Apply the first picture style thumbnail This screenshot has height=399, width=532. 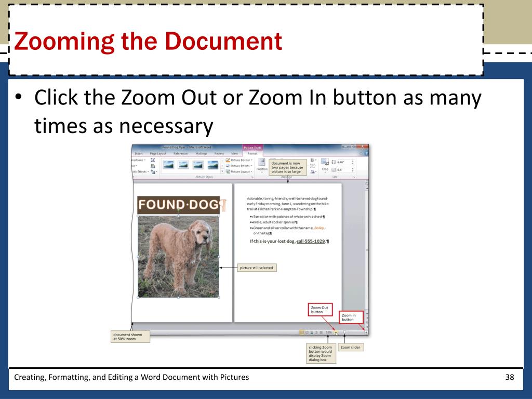click(x=169, y=165)
